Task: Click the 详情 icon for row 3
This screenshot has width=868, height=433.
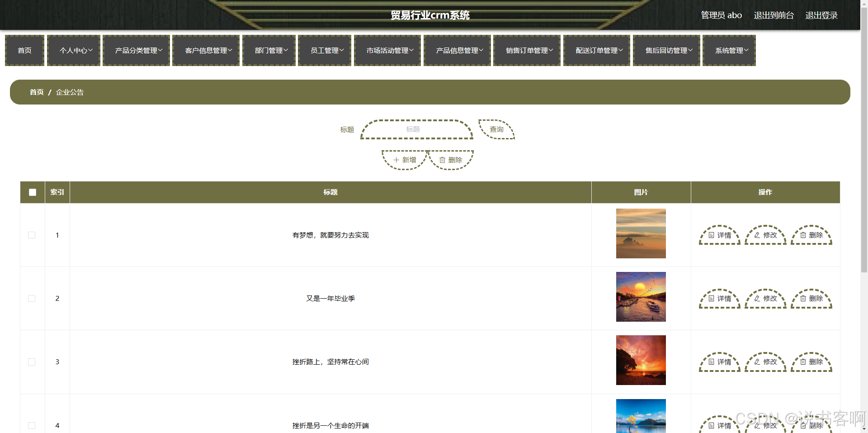Action: pos(712,362)
